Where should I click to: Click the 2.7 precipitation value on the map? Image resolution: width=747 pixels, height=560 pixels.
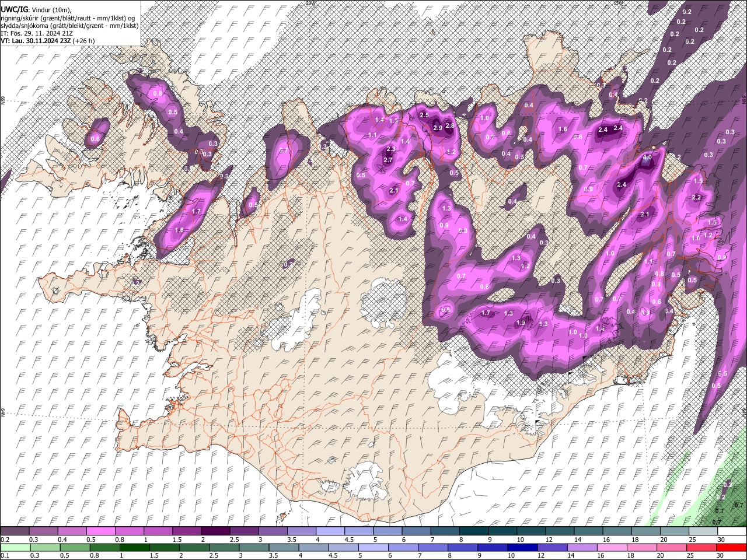[388, 160]
